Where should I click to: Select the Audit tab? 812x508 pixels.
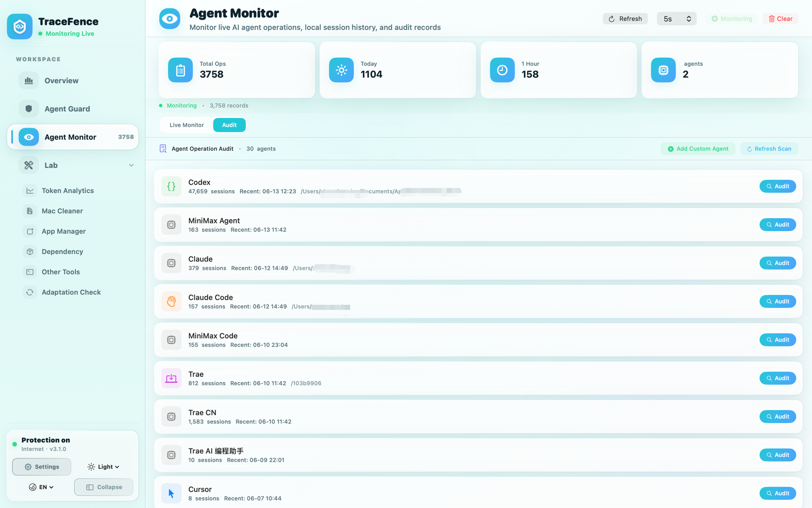229,125
